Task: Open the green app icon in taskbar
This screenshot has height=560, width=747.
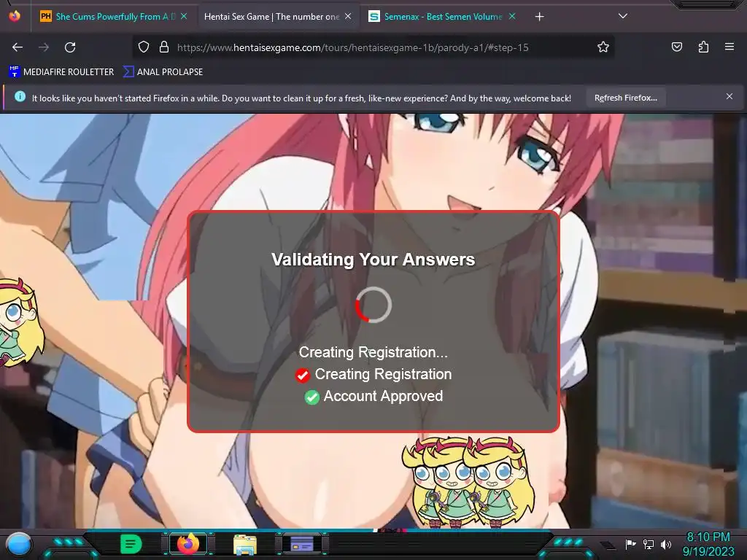Action: tap(131, 544)
